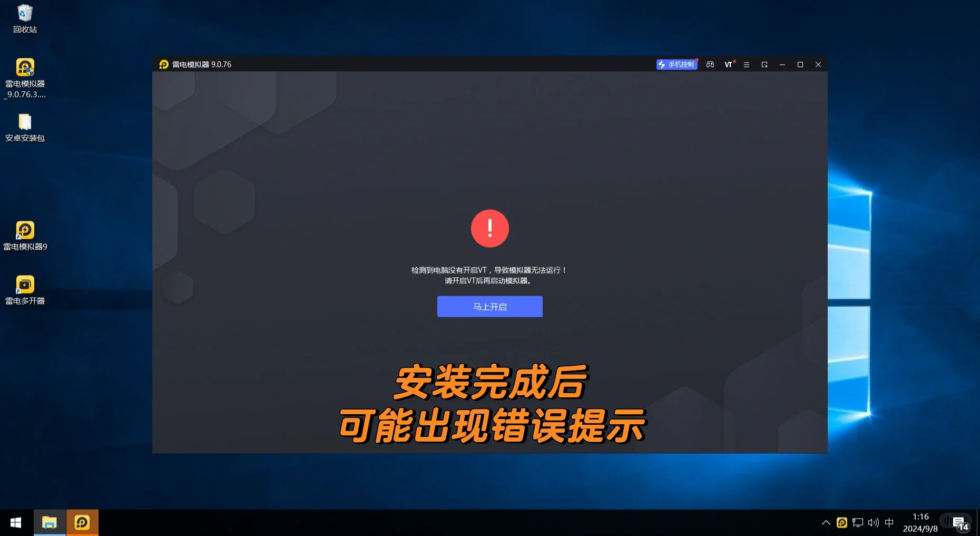Click the window-mode icon left of the minimize button
The image size is (980, 536).
coord(765,64)
